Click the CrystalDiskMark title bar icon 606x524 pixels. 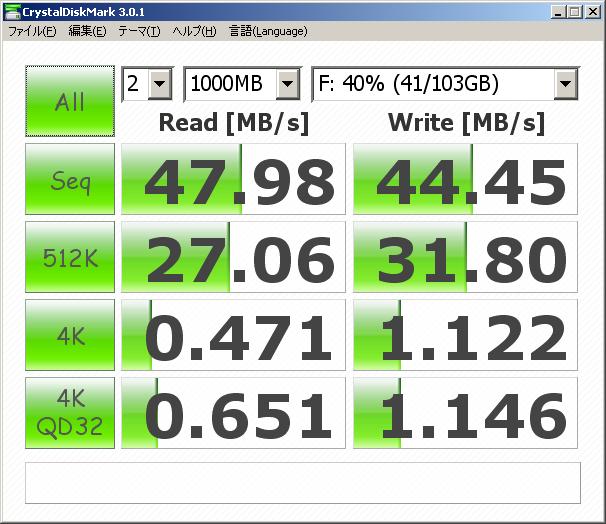(x=12, y=12)
